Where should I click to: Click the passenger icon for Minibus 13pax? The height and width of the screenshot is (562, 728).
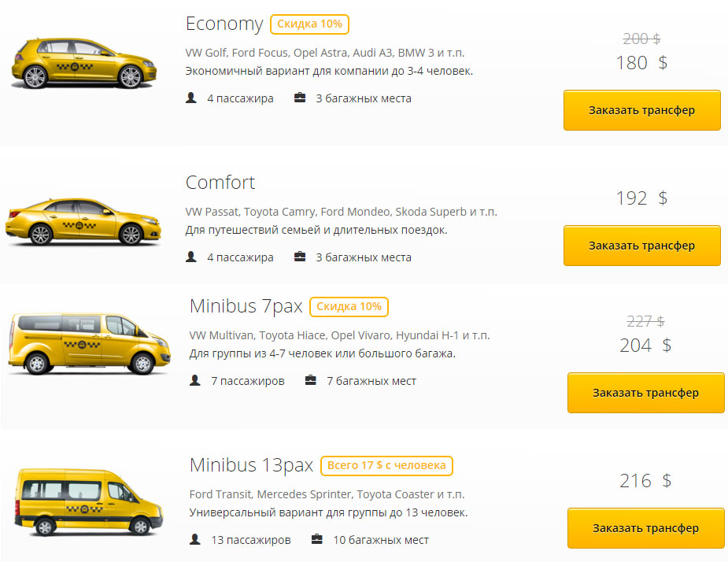click(x=195, y=540)
